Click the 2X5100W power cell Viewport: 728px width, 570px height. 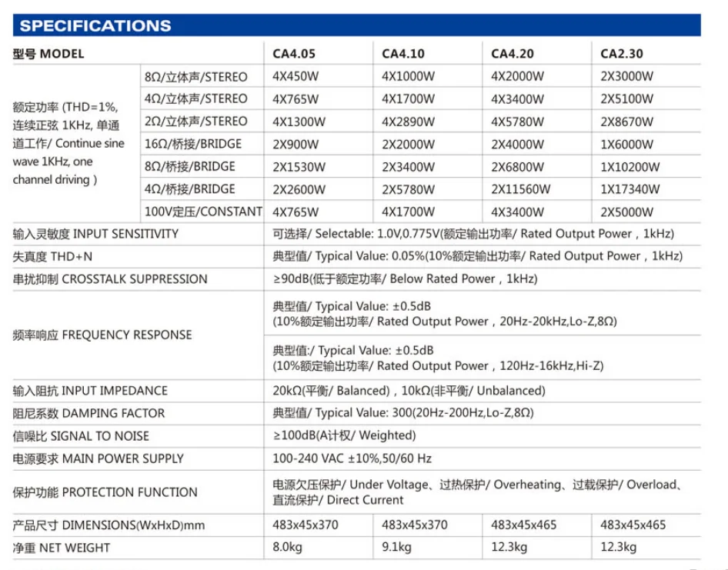pyautogui.click(x=626, y=99)
